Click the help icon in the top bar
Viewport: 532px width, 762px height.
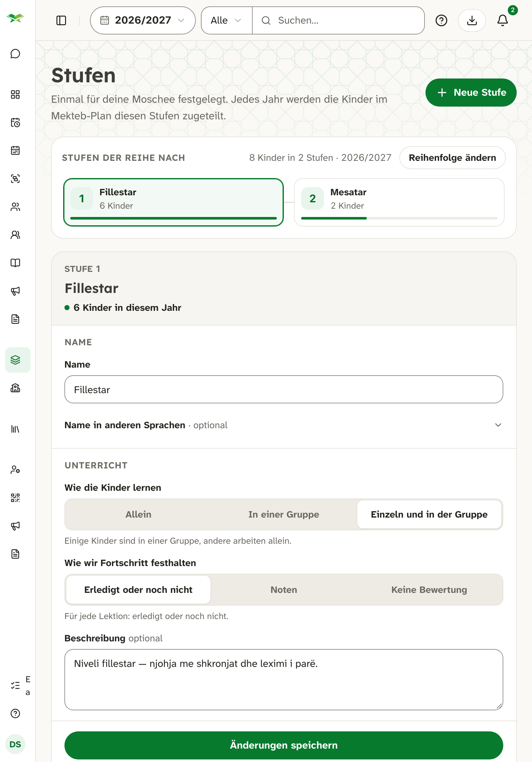[x=441, y=20]
